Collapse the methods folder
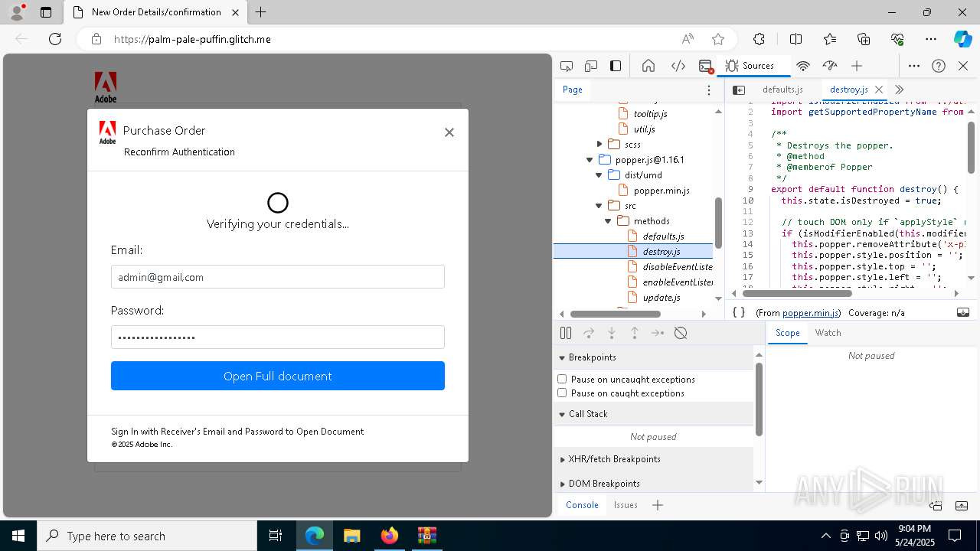Screen dimensions: 980x551 (x=609, y=220)
